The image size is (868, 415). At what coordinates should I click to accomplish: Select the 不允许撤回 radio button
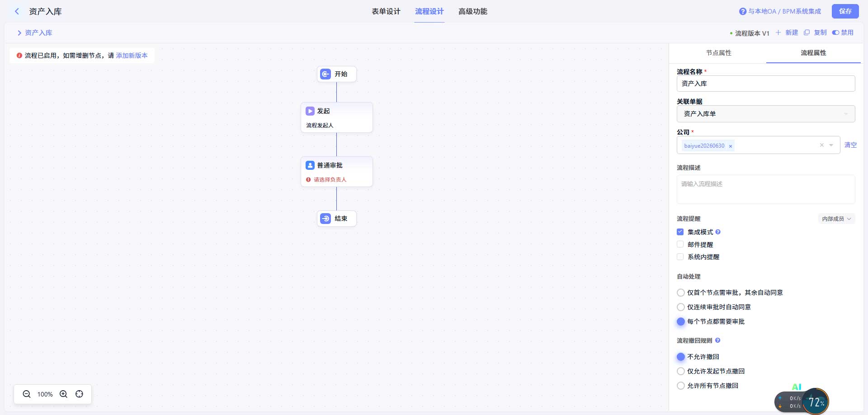681,357
